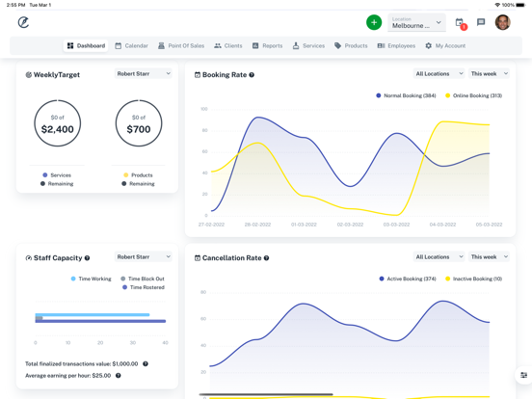
Task: Click the Cancellation Rate calendar title icon
Action: click(x=198, y=258)
